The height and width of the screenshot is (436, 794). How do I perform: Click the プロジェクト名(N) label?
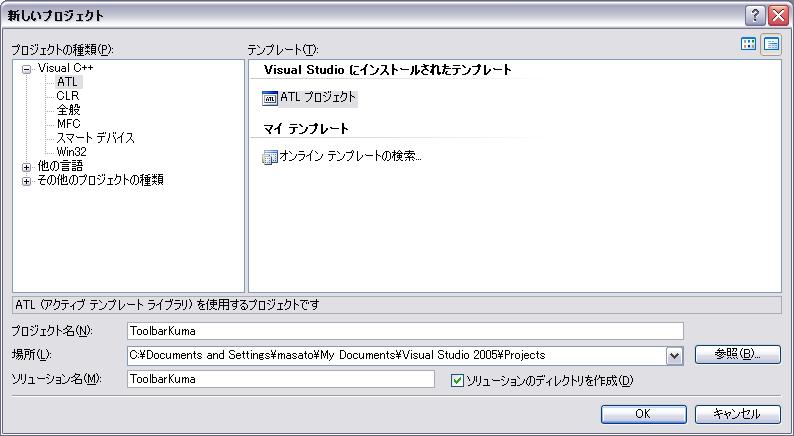tap(52, 331)
